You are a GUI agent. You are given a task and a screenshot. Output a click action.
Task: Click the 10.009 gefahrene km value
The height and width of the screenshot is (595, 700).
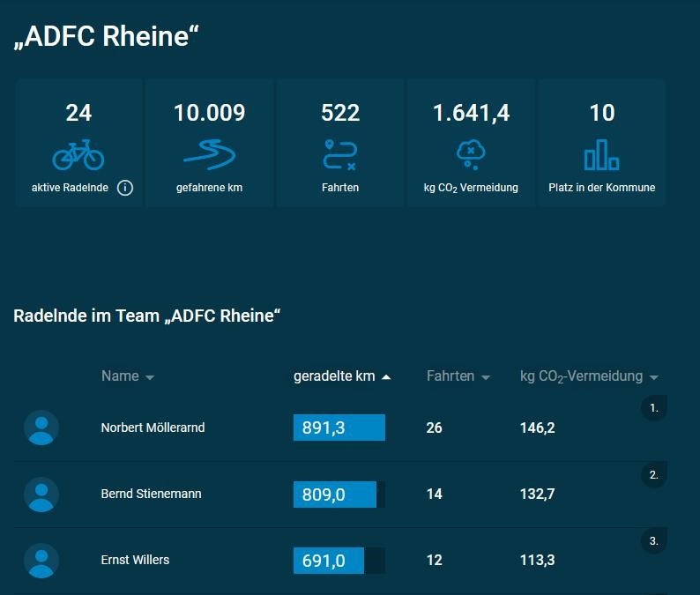pos(209,113)
